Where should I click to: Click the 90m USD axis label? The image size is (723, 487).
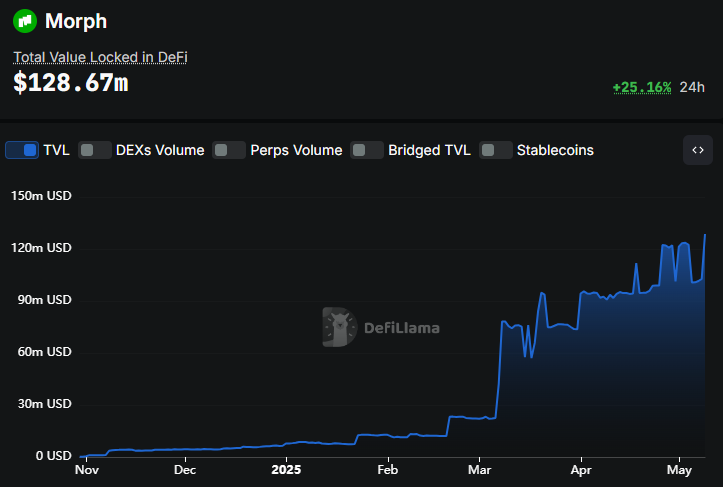(x=44, y=300)
